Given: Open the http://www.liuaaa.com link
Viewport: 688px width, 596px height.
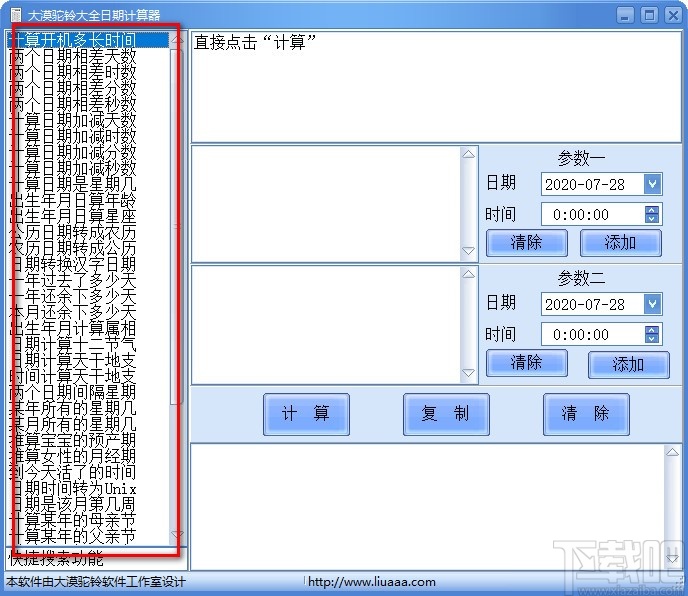Looking at the screenshot, I should click(x=372, y=582).
